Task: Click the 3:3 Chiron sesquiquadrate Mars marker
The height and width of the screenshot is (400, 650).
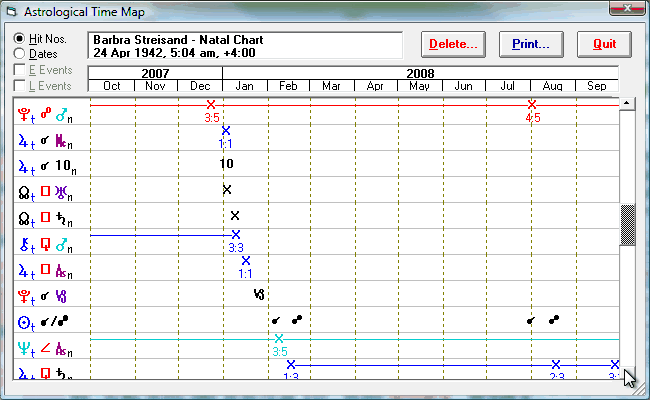Action: (236, 235)
